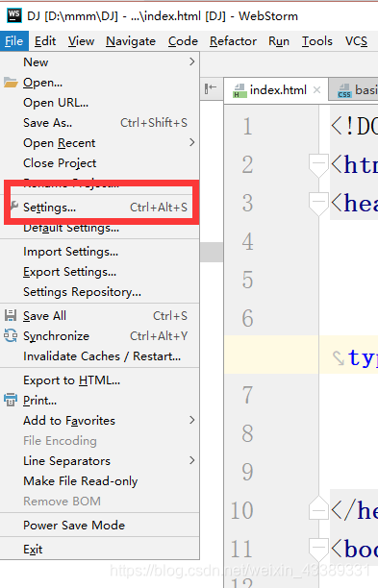The width and height of the screenshot is (378, 588).
Task: Open the Refactor menu
Action: pos(233,41)
